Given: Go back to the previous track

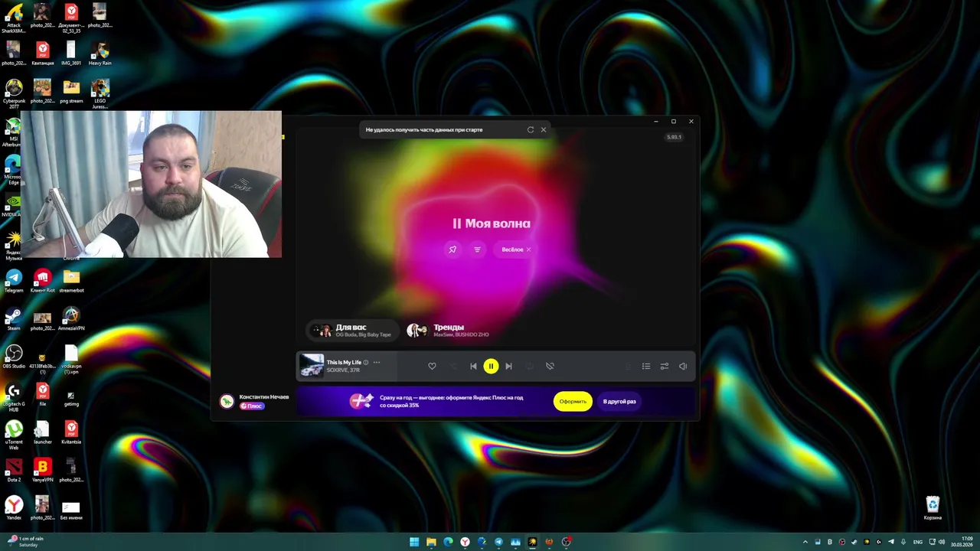Looking at the screenshot, I should 473,366.
